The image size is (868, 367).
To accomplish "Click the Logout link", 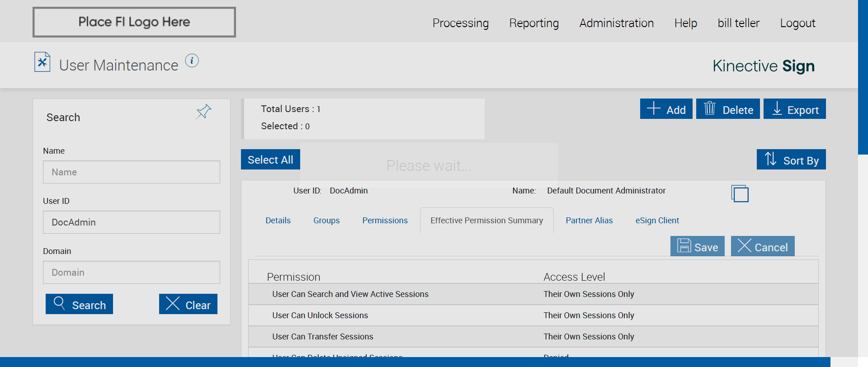I will click(797, 23).
